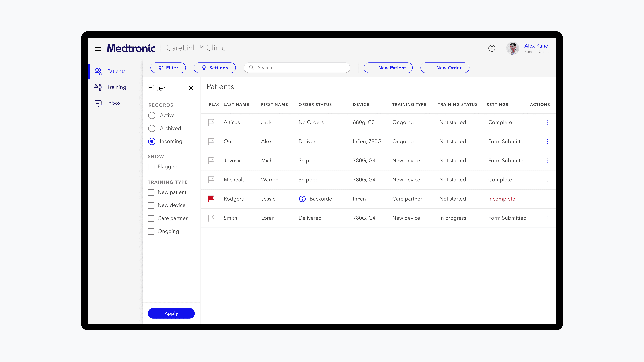Click into the Search field

300,68
